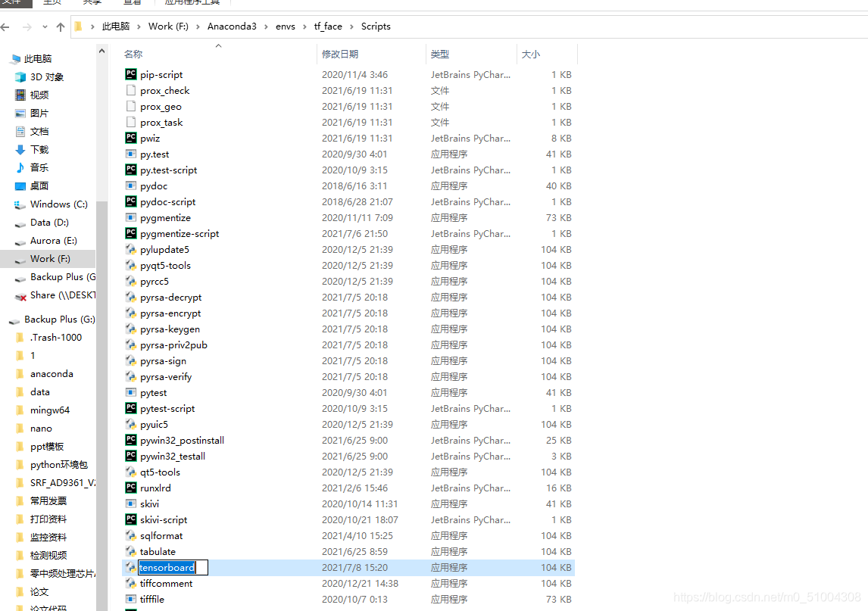Open 视频 folder in the navigation pane

[39, 95]
